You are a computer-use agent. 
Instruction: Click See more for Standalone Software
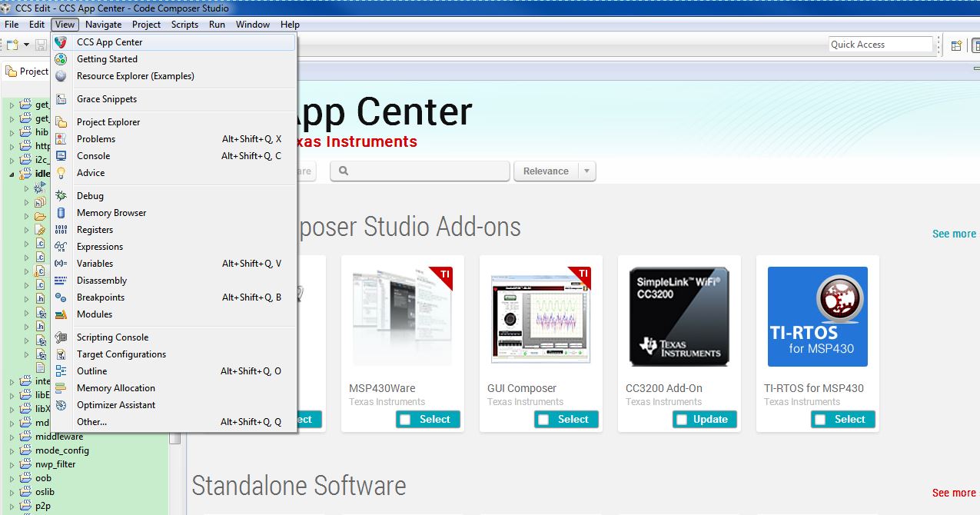(x=954, y=493)
